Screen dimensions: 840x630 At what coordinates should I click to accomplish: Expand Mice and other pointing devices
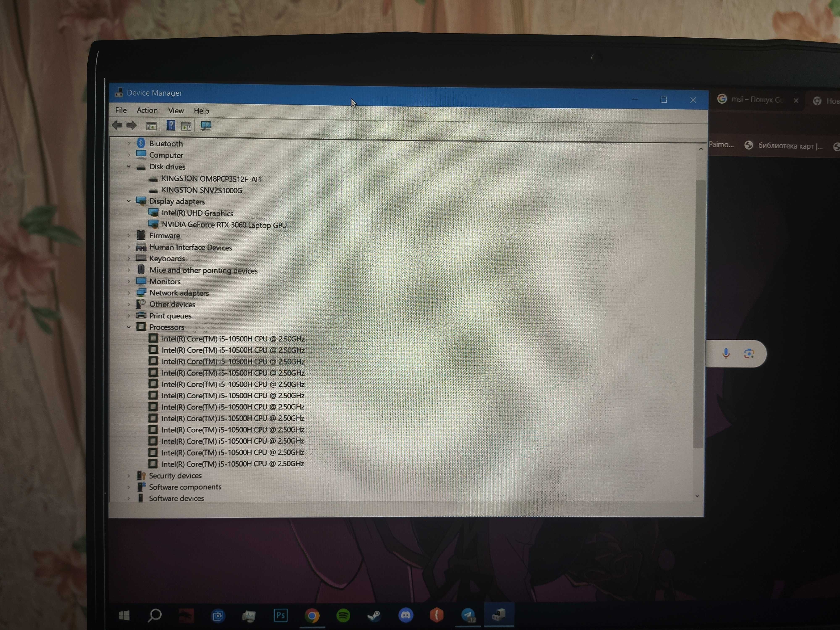[x=129, y=270]
